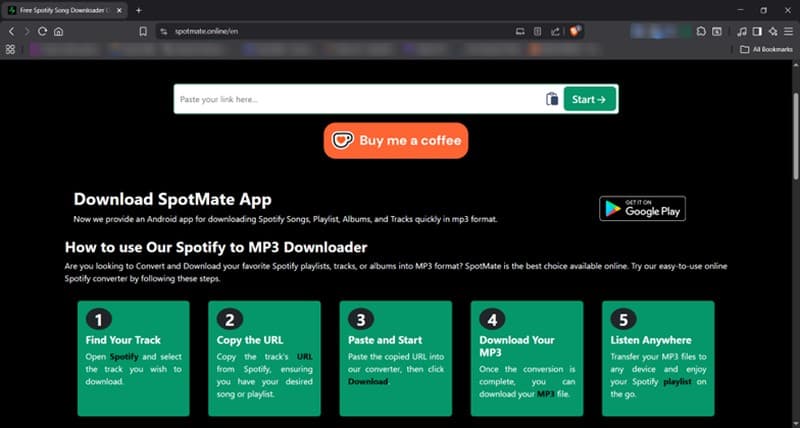Click the 'Download SpotMate App' heading
Screen dimensions: 800x428
pyautogui.click(x=172, y=199)
